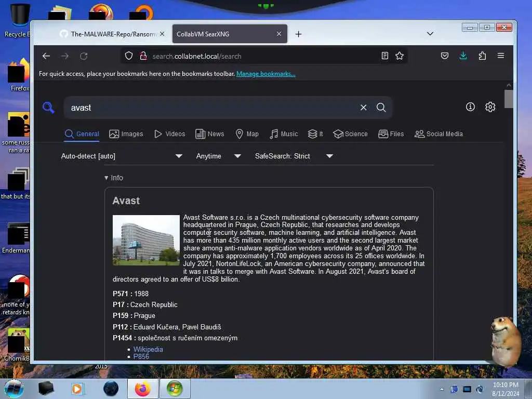
Task: Click the P571 : 1988 row
Action: click(130, 294)
